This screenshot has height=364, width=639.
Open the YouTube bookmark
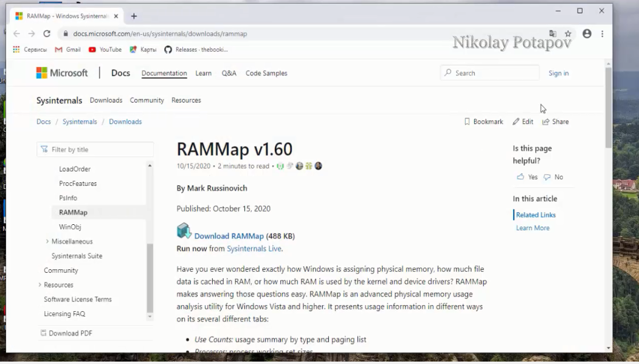pos(105,50)
